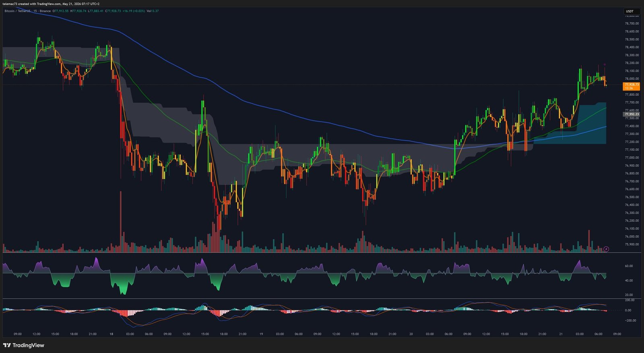
Task: Click the date label 20 on the time axis
Action: (411, 334)
